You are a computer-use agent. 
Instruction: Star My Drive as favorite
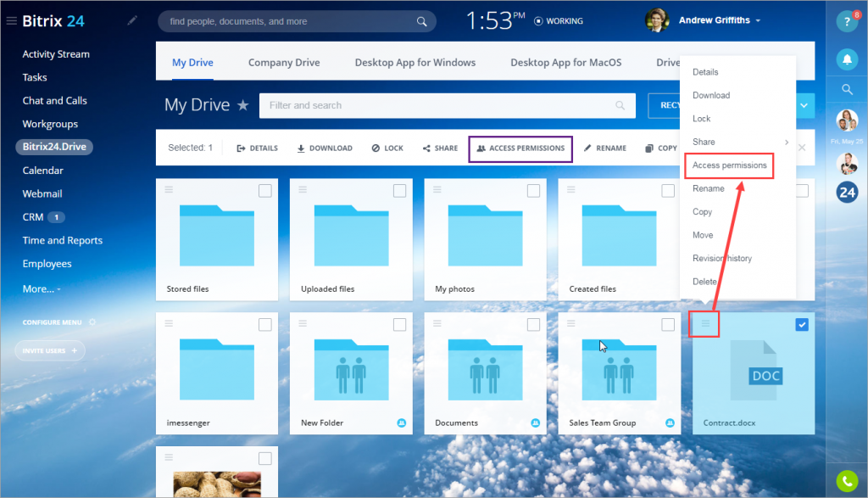242,104
